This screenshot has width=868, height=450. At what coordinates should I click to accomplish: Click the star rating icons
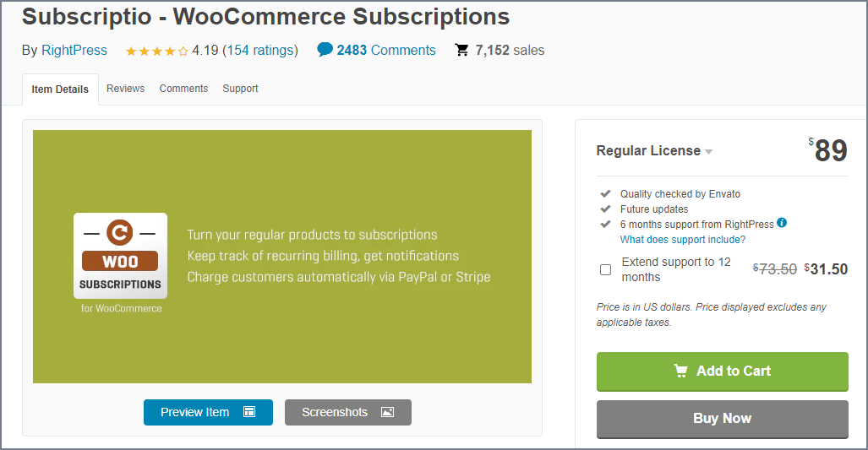156,51
